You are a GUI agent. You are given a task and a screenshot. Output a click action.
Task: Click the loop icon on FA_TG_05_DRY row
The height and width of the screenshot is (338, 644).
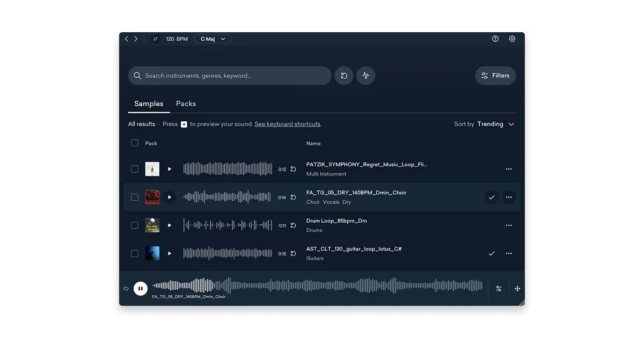coord(293,197)
